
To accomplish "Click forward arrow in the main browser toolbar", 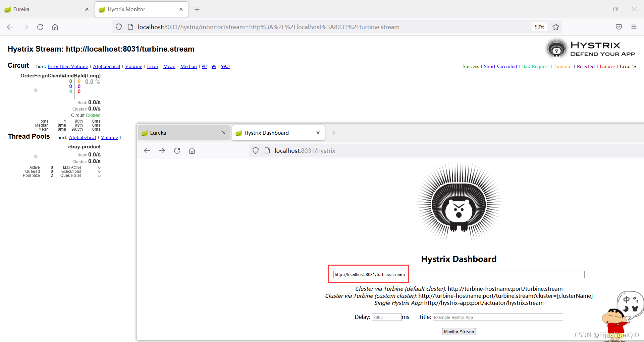I will [x=25, y=27].
